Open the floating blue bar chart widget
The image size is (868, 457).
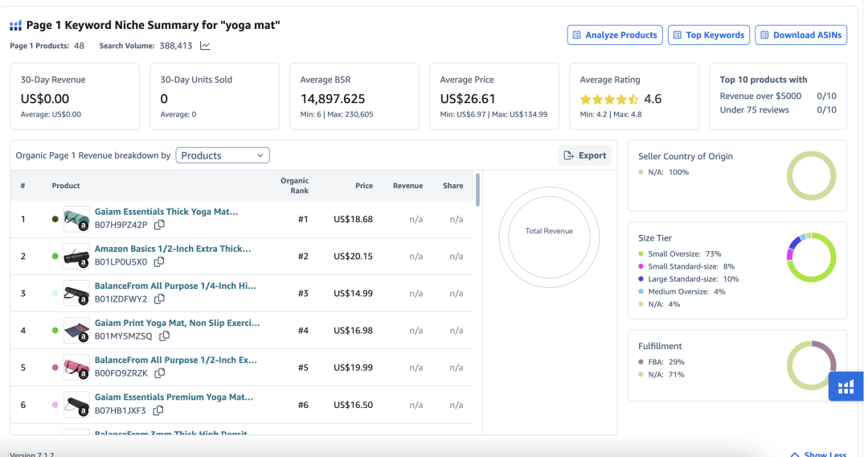click(845, 387)
